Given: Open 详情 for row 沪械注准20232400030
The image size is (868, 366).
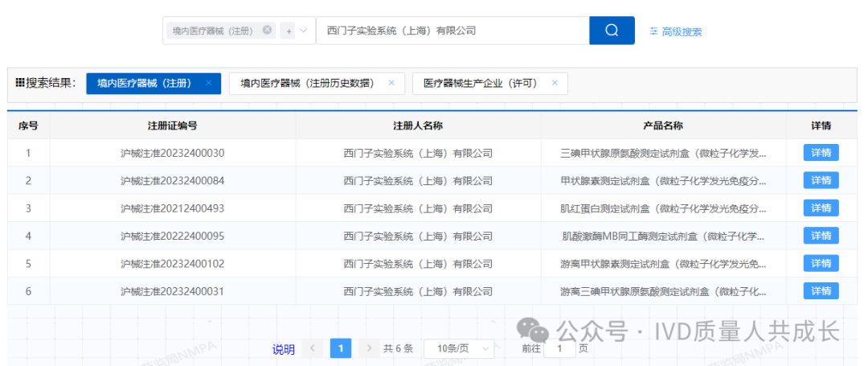Looking at the screenshot, I should (x=821, y=153).
